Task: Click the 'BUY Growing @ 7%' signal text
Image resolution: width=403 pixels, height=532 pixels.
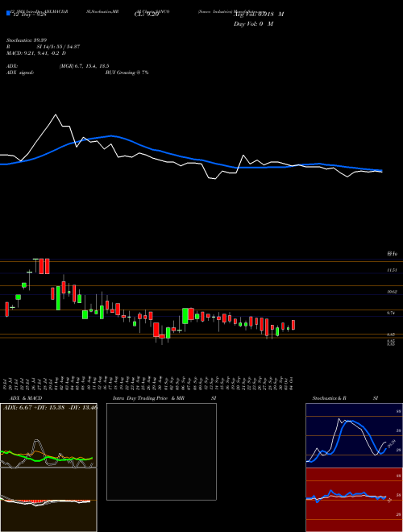Action: coord(127,73)
